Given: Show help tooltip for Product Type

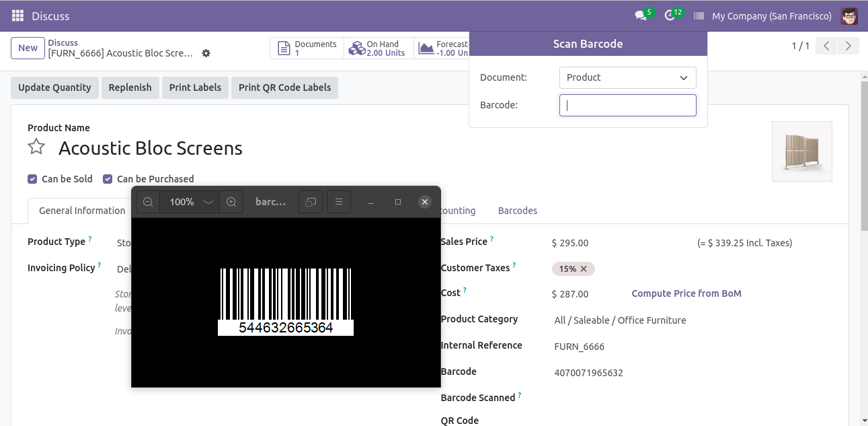Looking at the screenshot, I should (x=90, y=239).
